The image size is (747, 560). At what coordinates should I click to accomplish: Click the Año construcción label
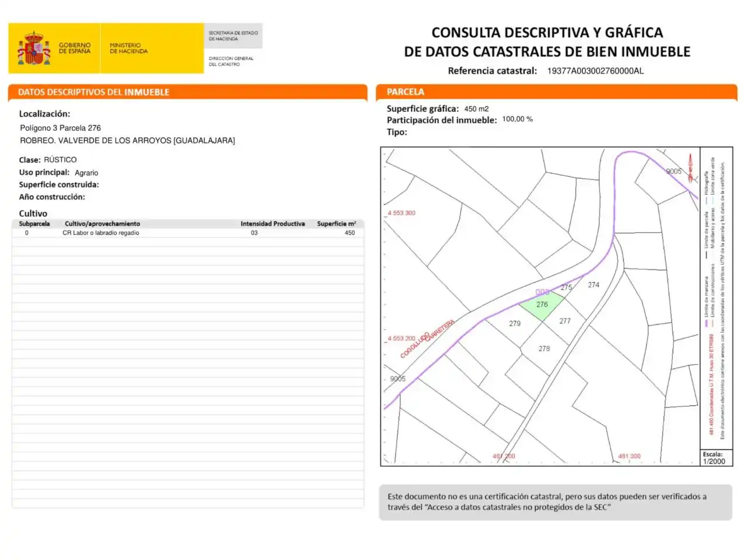coord(52,197)
